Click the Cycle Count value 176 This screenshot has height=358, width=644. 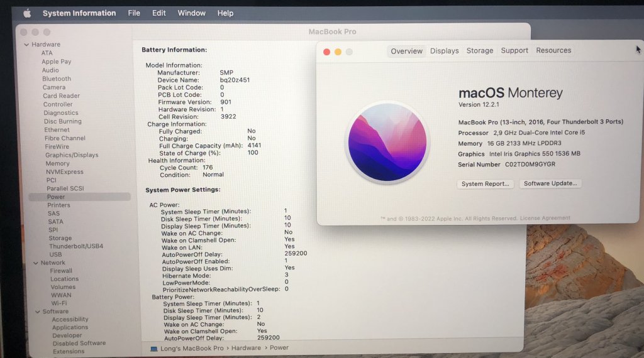208,168
